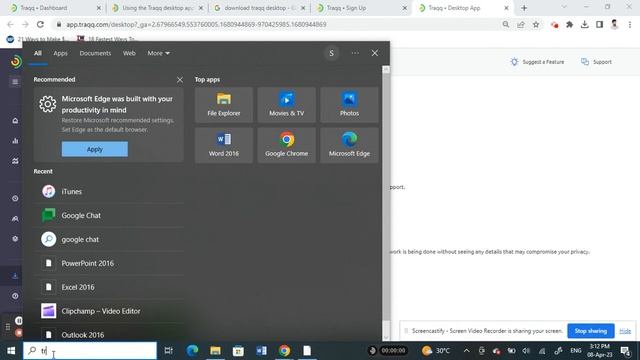Click Stop sharing in Screencastify bar

pyautogui.click(x=591, y=331)
